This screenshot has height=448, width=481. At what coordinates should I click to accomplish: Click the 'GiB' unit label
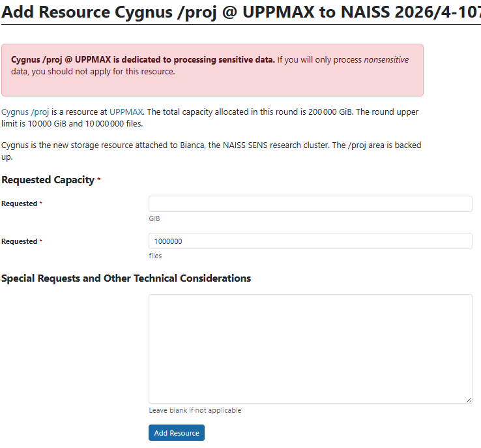pos(154,218)
